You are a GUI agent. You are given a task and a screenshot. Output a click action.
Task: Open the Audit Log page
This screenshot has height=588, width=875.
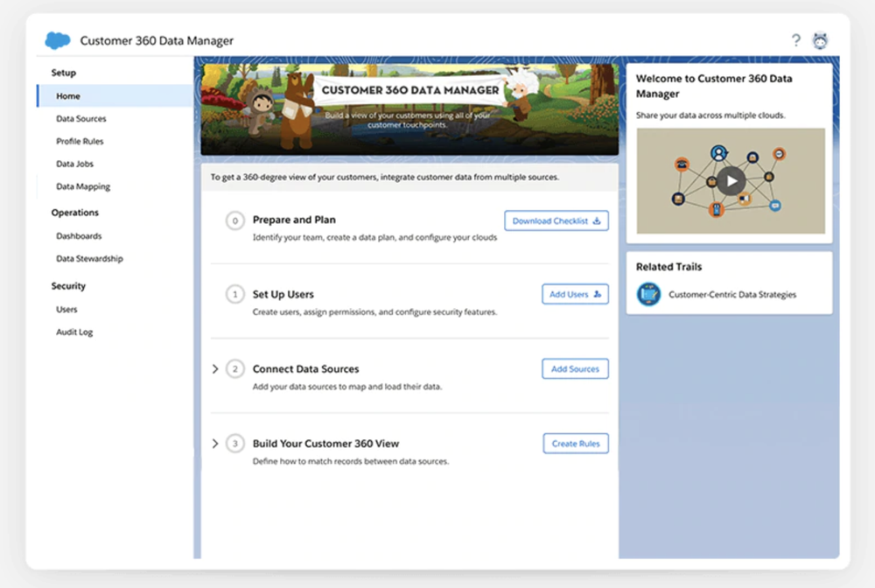(74, 332)
